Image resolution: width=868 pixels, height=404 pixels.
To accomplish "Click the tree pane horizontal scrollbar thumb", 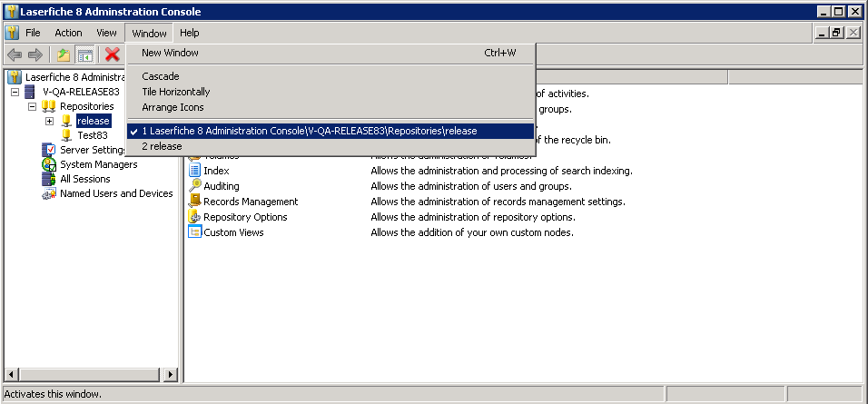I will pos(90,374).
